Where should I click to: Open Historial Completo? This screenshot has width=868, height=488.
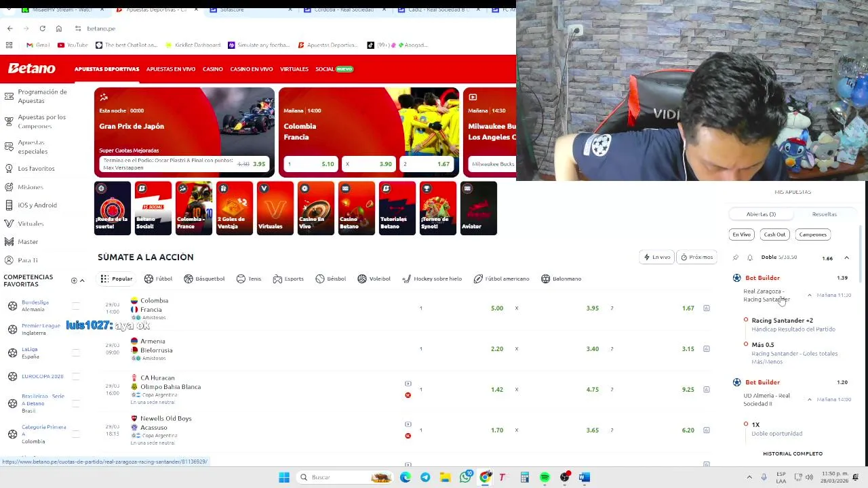click(x=793, y=453)
